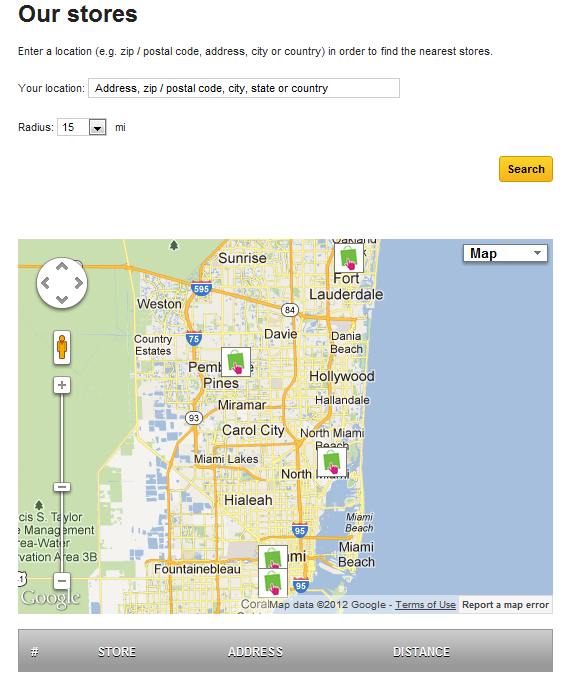Zoom out with the minus button
This screenshot has width=571, height=691.
click(x=62, y=580)
